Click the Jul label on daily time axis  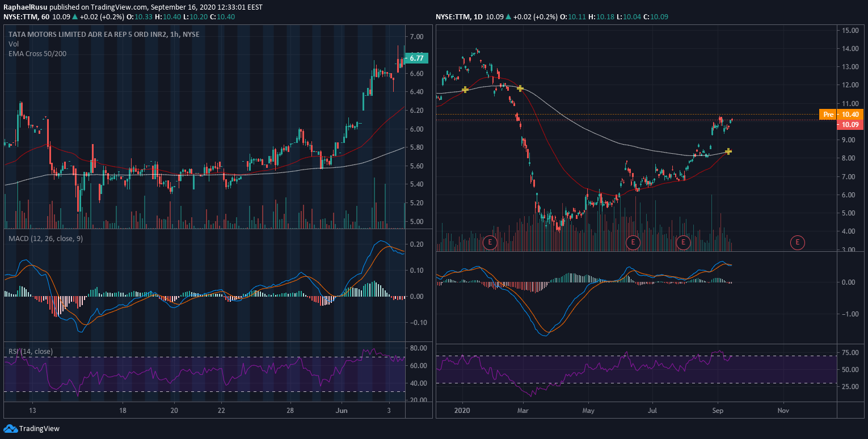(x=652, y=410)
